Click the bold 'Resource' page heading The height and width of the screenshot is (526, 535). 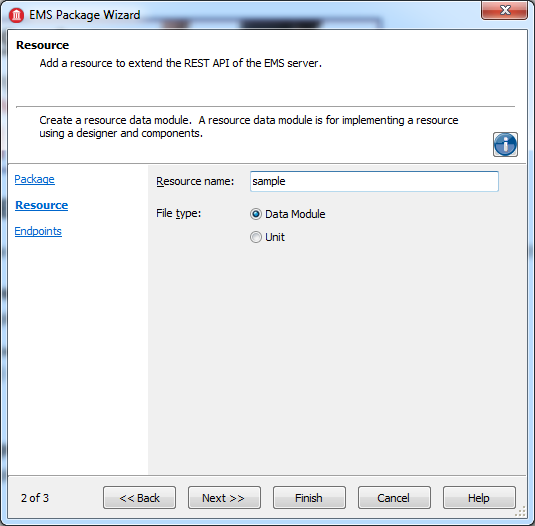(x=43, y=45)
